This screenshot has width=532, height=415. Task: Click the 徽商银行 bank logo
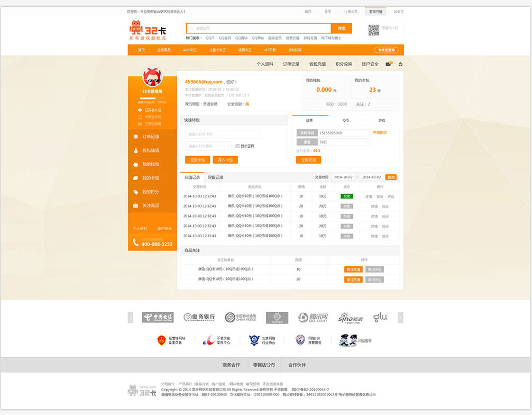coord(199,317)
